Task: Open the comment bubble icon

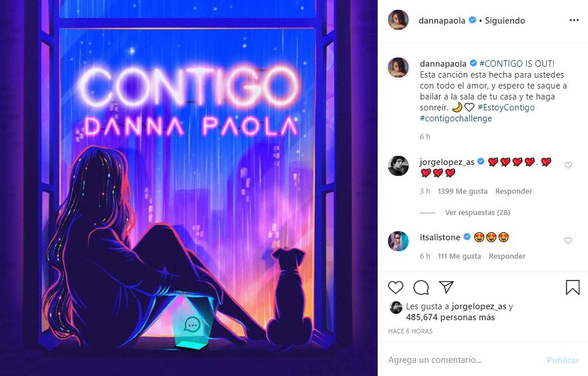Action: tap(421, 287)
